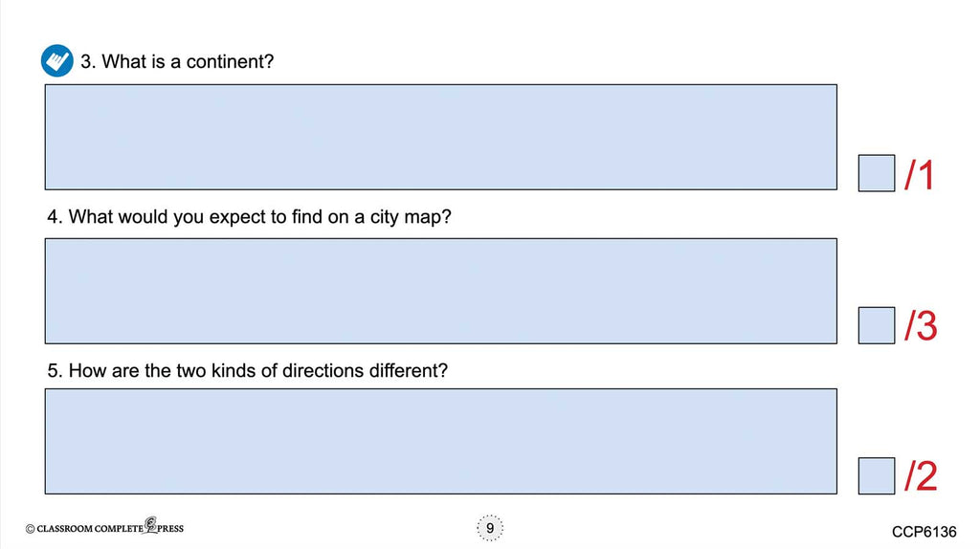The width and height of the screenshot is (980, 549).
Task: Click the apple emblem in the footer logo
Action: [150, 526]
